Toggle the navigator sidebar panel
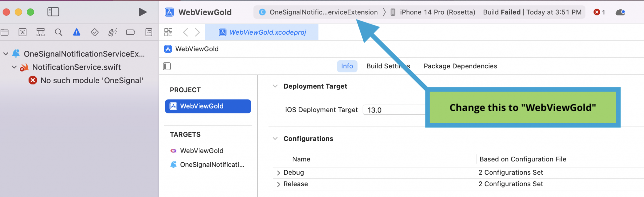The height and width of the screenshot is (197, 644). [53, 12]
